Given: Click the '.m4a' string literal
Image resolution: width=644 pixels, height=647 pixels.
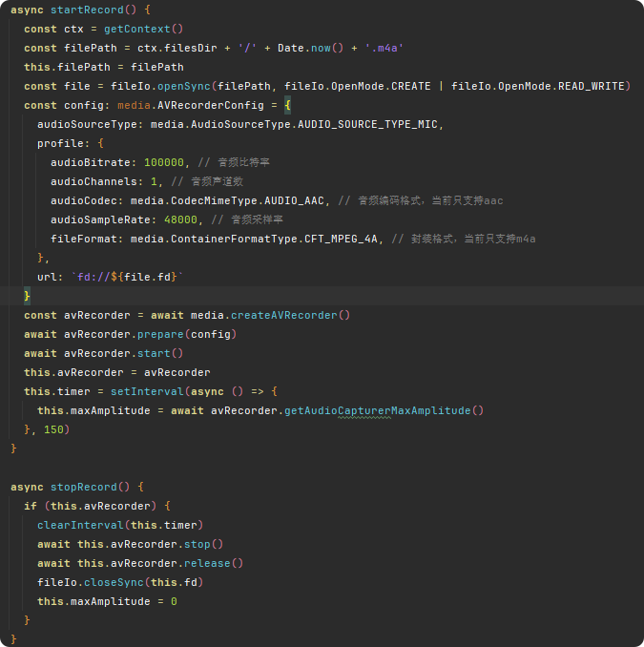Looking at the screenshot, I should pyautogui.click(x=384, y=48).
